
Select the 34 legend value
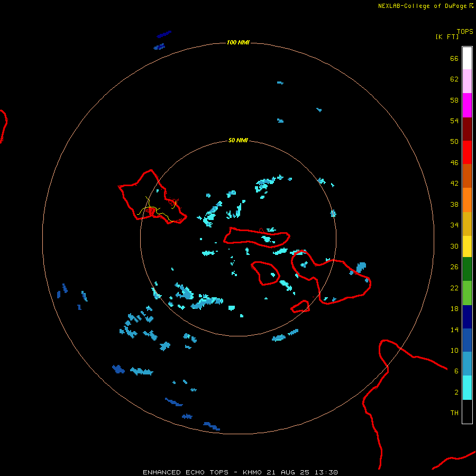454,225
